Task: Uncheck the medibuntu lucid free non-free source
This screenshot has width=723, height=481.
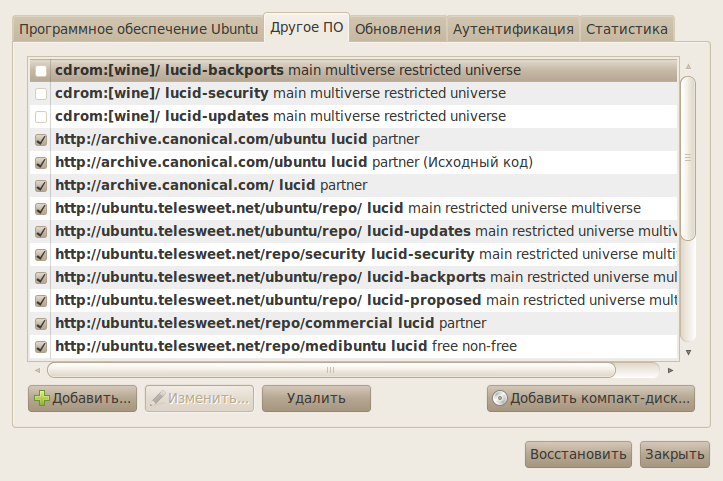Action: [x=41, y=347]
